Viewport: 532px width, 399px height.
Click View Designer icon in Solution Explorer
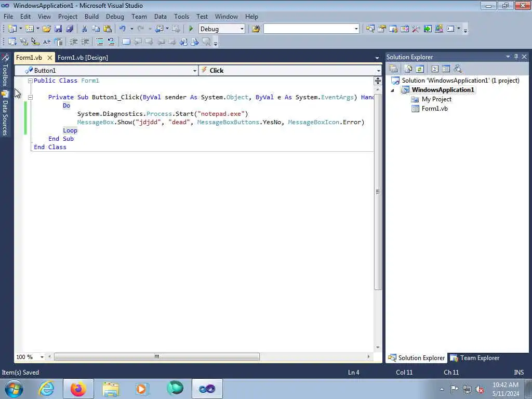pos(446,69)
